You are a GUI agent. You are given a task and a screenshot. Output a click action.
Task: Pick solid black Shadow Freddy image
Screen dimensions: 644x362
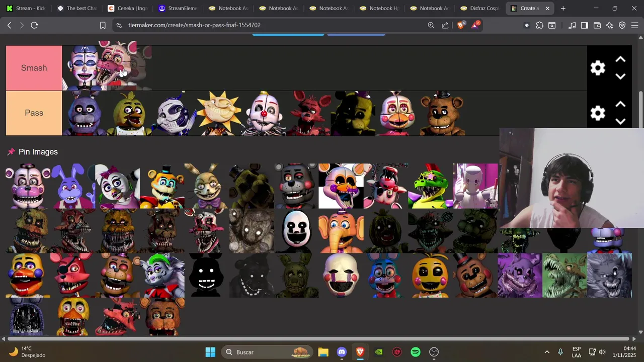click(207, 276)
